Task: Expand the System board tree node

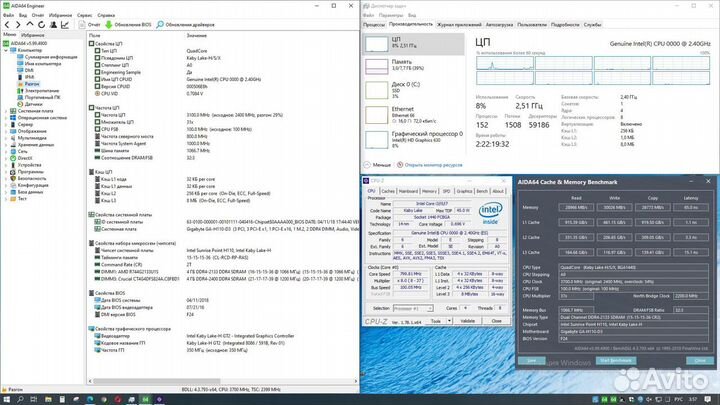Action: [x=8, y=109]
